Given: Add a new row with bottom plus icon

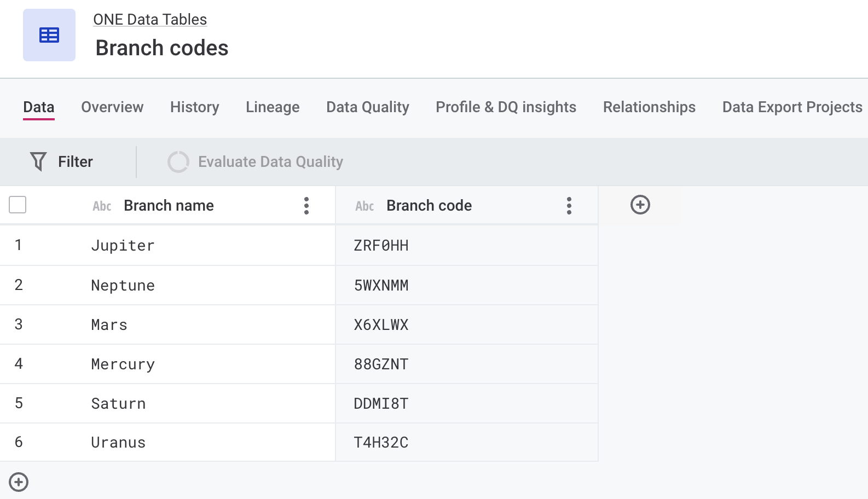Looking at the screenshot, I should 19,482.
